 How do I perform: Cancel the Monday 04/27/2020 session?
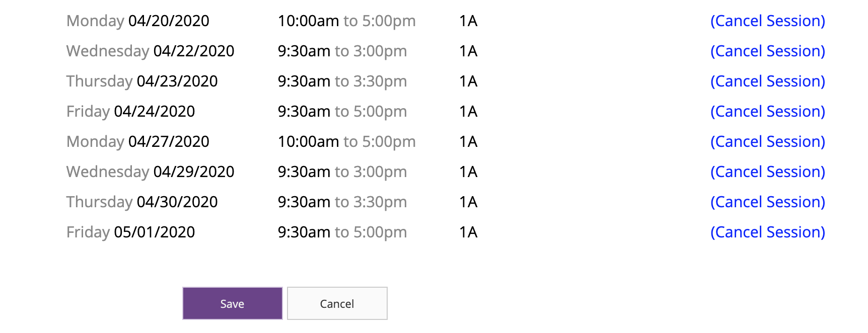768,142
